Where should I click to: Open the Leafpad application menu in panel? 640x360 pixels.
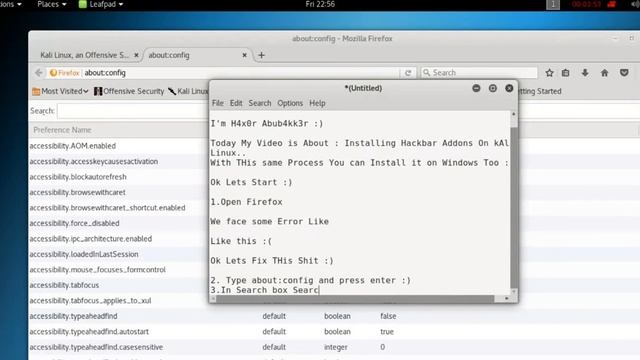101,4
